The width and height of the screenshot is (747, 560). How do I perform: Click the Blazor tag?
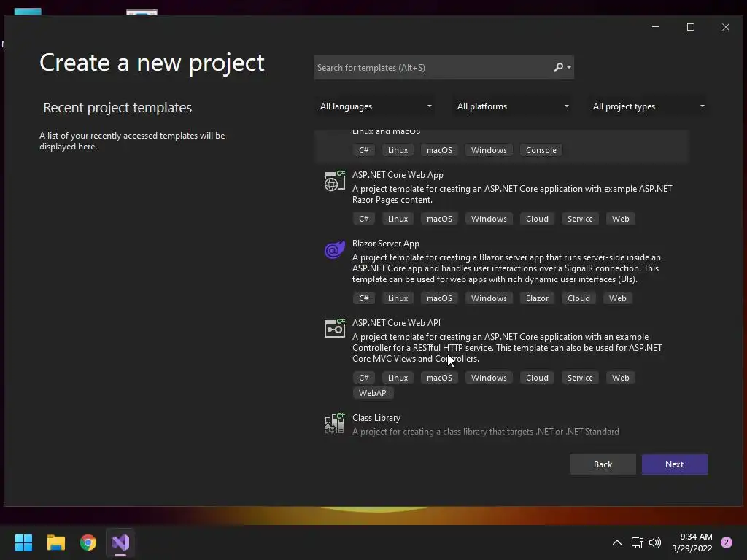537,298
